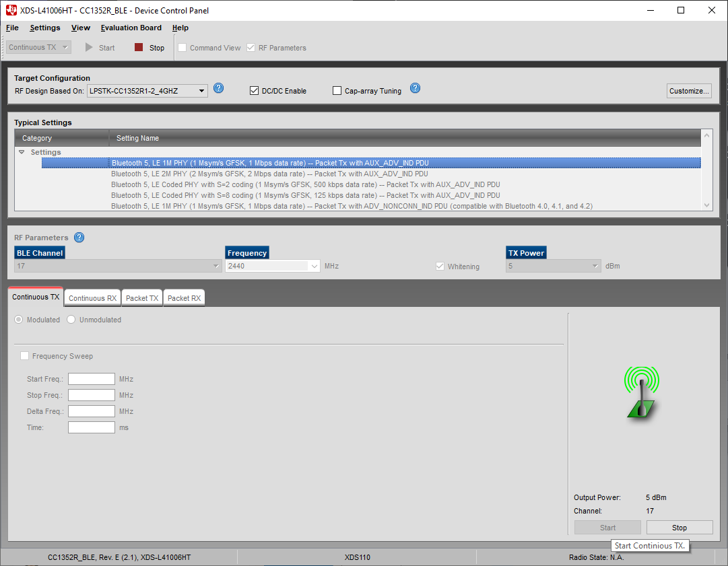Select the Coded PHY S=8 coding setting

306,195
